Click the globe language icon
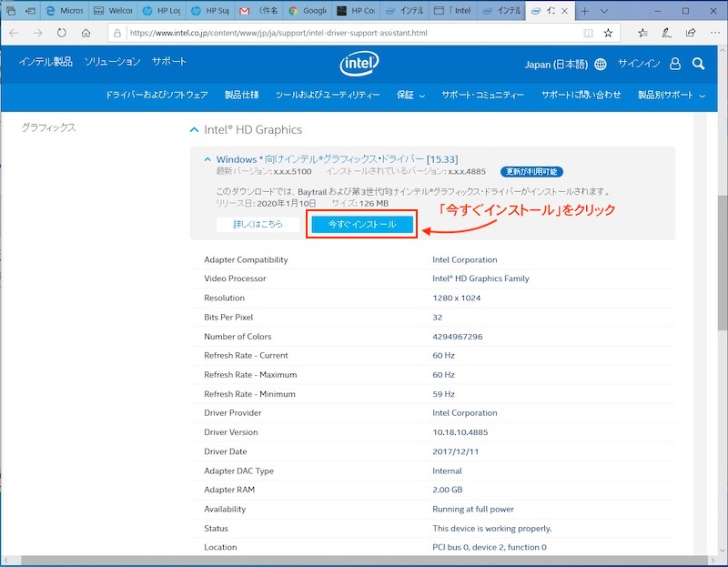 601,64
